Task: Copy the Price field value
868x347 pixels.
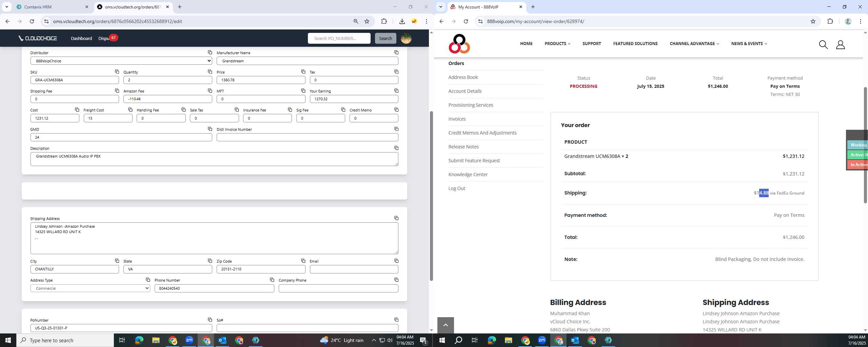Action: coord(303,72)
